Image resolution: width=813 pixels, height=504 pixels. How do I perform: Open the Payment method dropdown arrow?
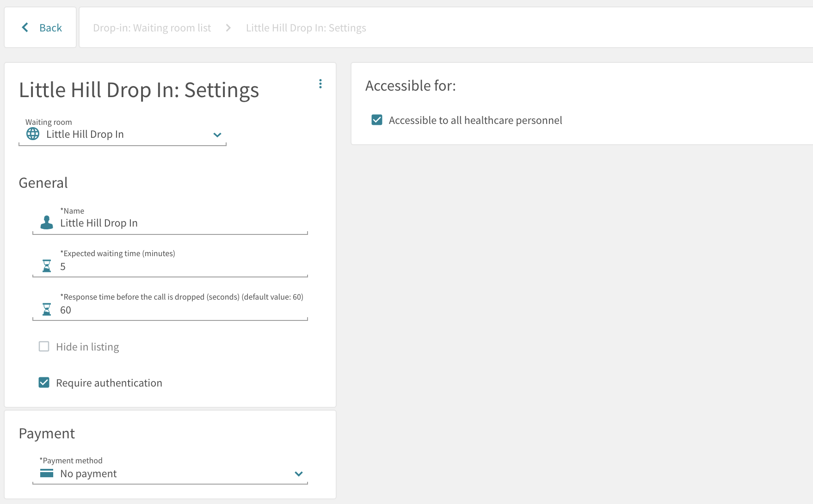point(299,474)
